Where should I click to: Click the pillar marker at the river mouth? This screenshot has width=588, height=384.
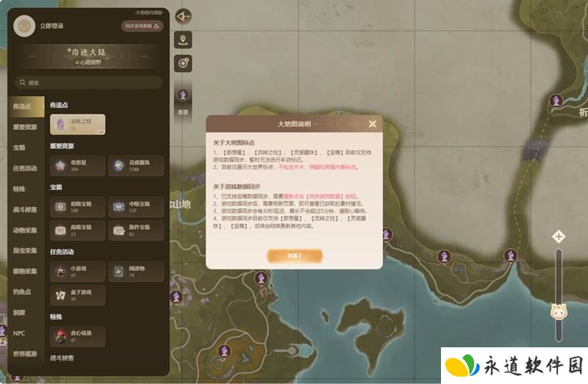pyautogui.click(x=510, y=256)
